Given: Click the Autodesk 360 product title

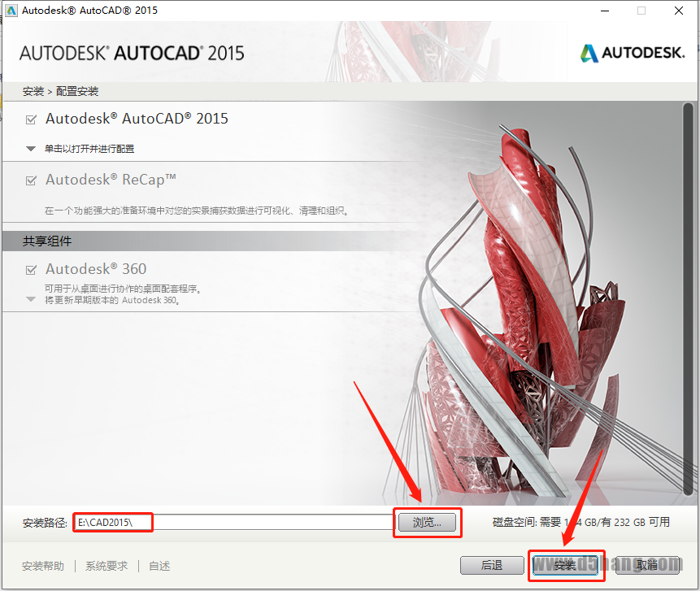Looking at the screenshot, I should coord(96,269).
